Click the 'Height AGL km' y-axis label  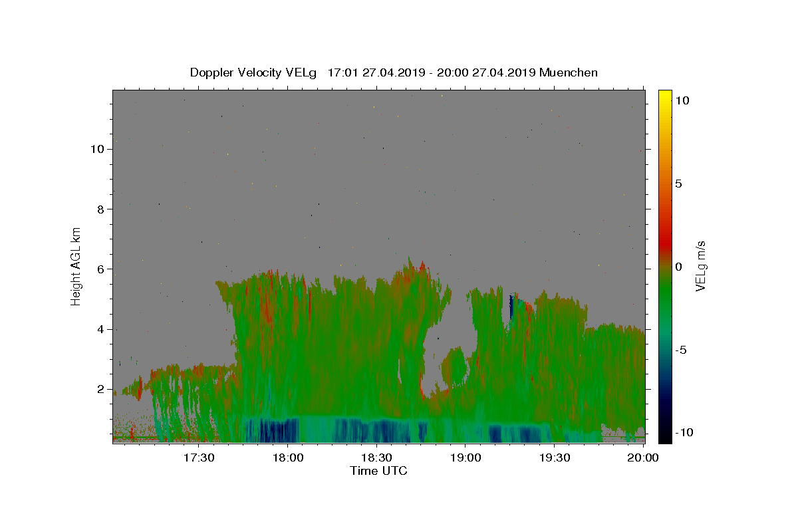click(76, 265)
